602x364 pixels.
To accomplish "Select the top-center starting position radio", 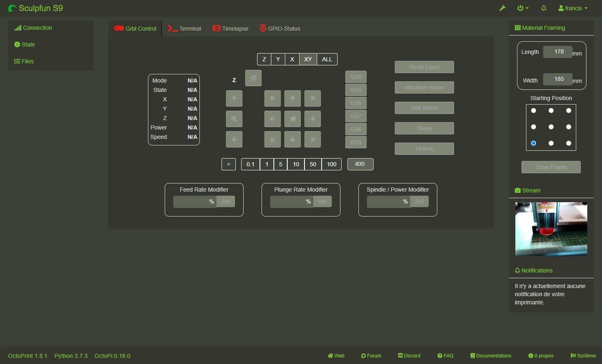I will [551, 110].
